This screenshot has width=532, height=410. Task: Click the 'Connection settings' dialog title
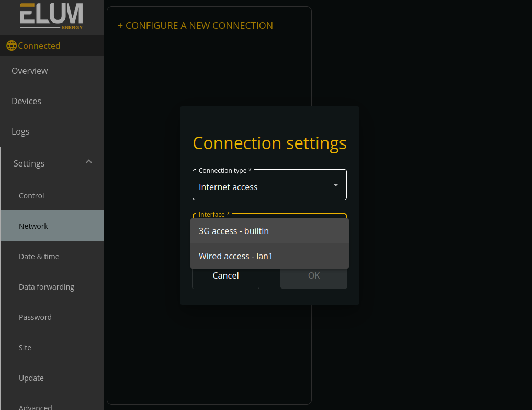point(270,143)
